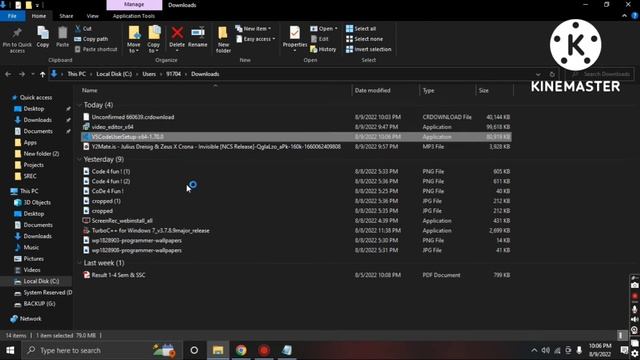Go forward using the Forward arrow

22,74
